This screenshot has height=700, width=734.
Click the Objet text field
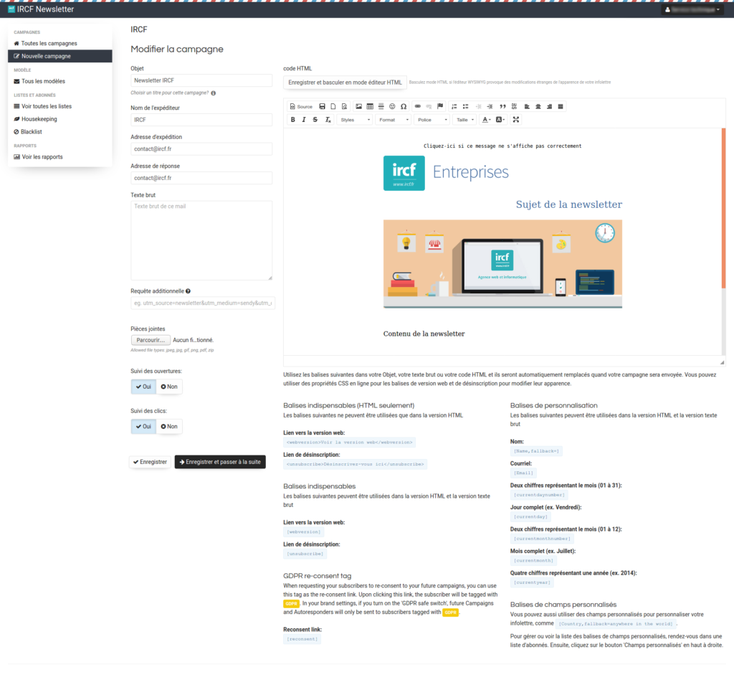[x=201, y=80]
